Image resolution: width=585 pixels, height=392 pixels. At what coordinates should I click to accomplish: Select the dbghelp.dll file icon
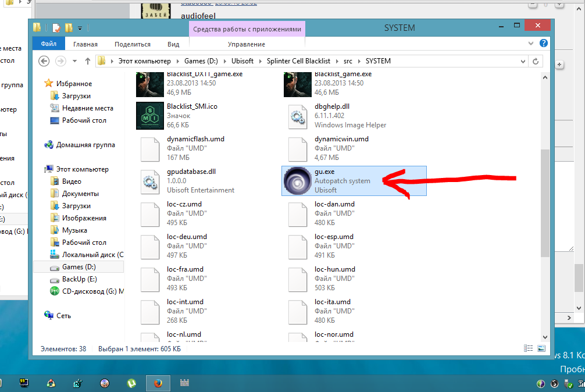(297, 116)
